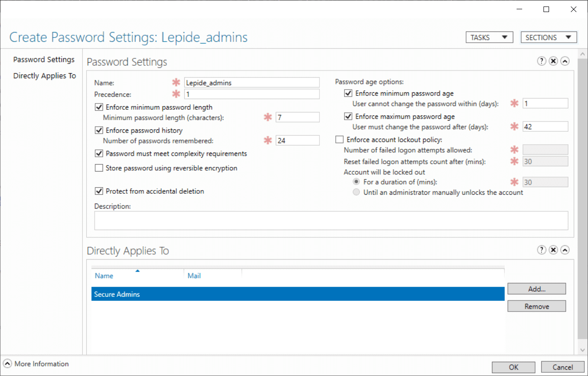Viewport: 588px width, 376px height.
Task: Minimize the window
Action: pyautogui.click(x=520, y=9)
